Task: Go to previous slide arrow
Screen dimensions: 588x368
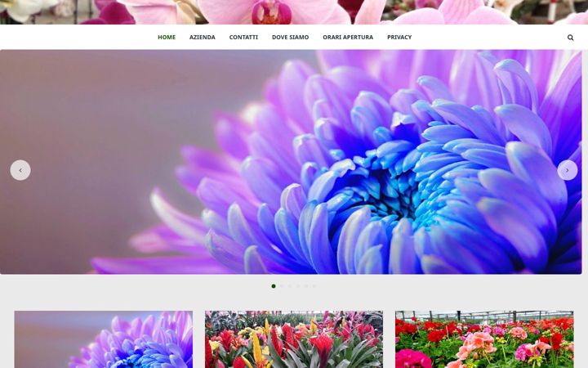Action: (x=20, y=170)
